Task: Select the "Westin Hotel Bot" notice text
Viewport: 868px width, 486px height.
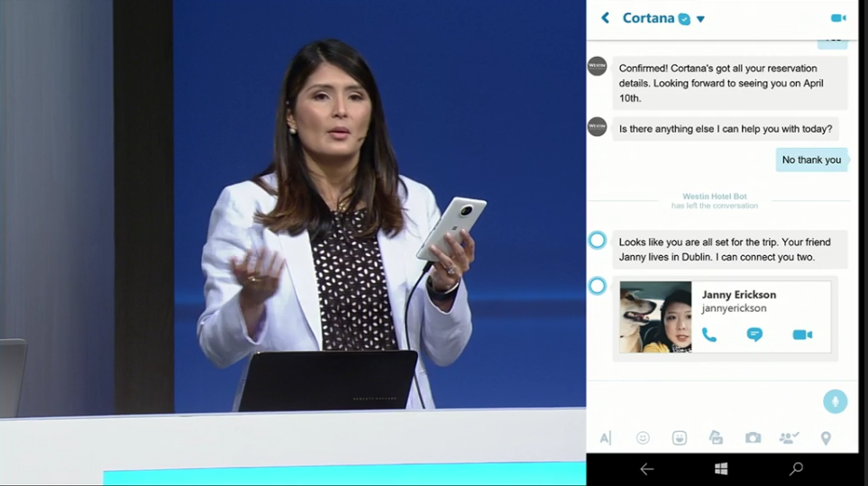Action: click(714, 197)
